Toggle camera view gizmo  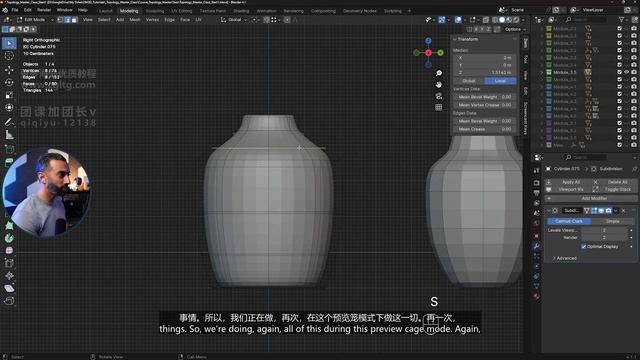click(438, 96)
